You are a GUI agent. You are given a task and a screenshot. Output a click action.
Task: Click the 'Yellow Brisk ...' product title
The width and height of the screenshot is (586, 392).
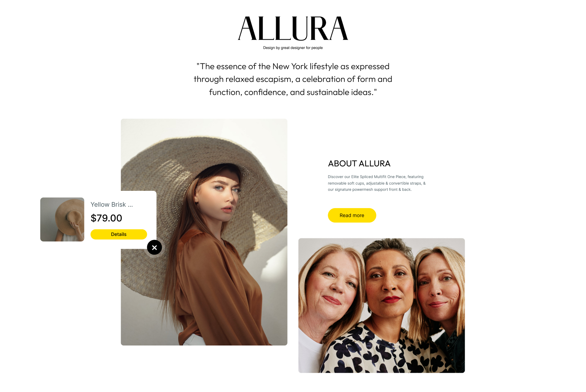coord(112,205)
